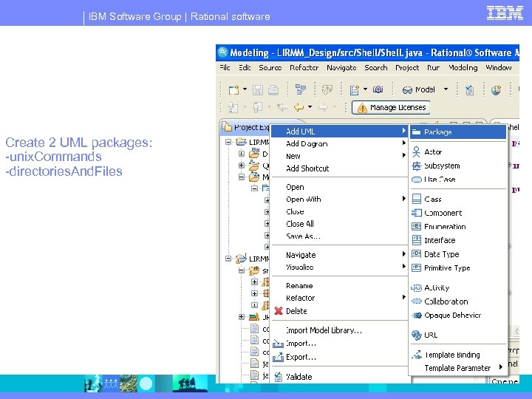Click the red Delete X icon
The height and width of the screenshot is (399, 532).
pyautogui.click(x=279, y=311)
